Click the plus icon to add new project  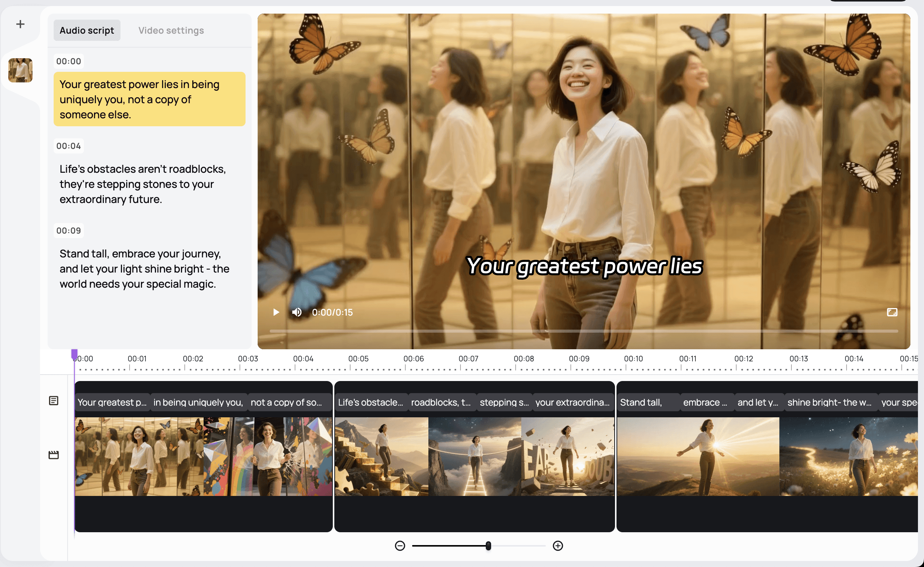point(20,24)
